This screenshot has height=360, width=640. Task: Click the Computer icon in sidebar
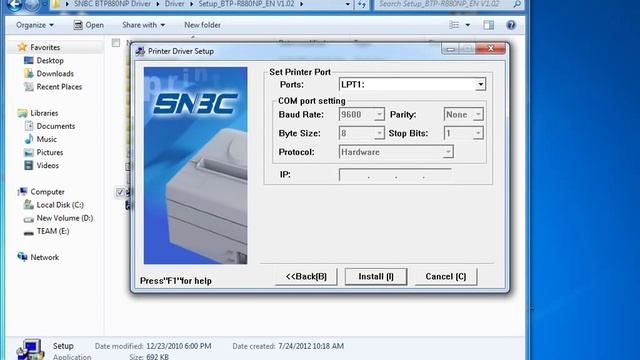point(22,191)
